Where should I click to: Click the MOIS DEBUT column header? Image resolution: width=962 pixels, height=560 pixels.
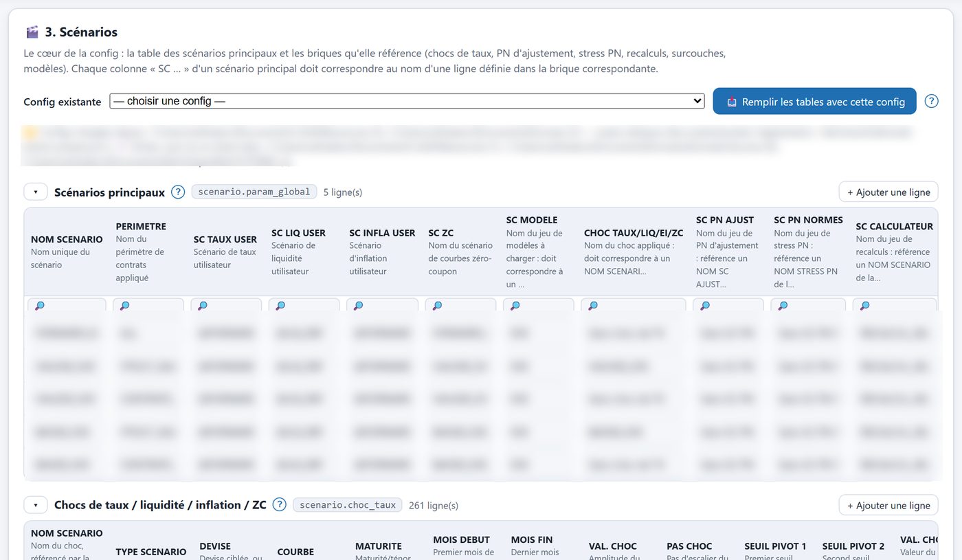click(x=461, y=539)
